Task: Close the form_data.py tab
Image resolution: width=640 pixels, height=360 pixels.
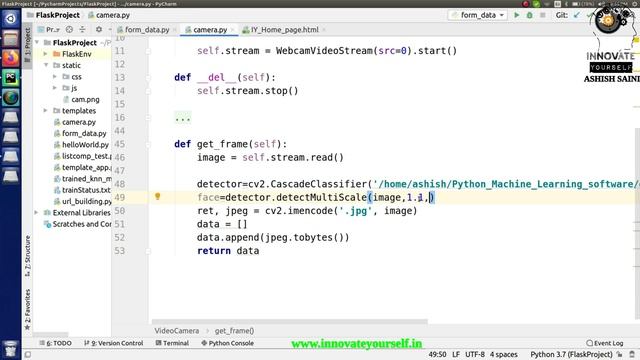Action: click(174, 30)
